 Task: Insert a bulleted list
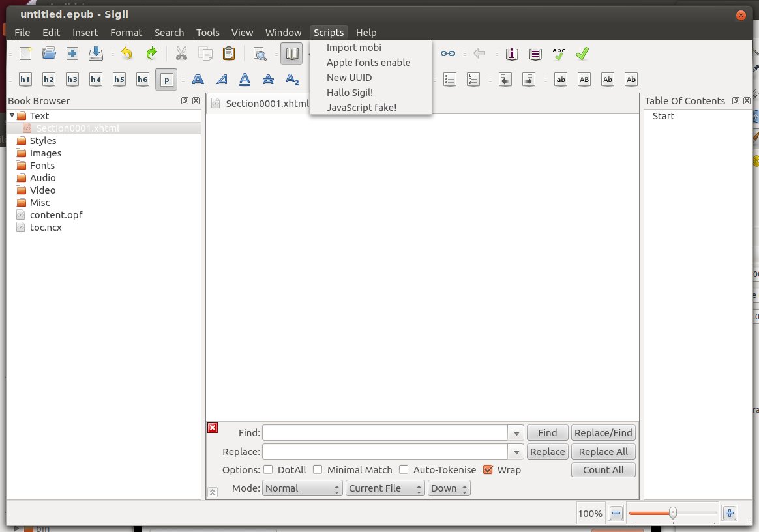pos(450,80)
